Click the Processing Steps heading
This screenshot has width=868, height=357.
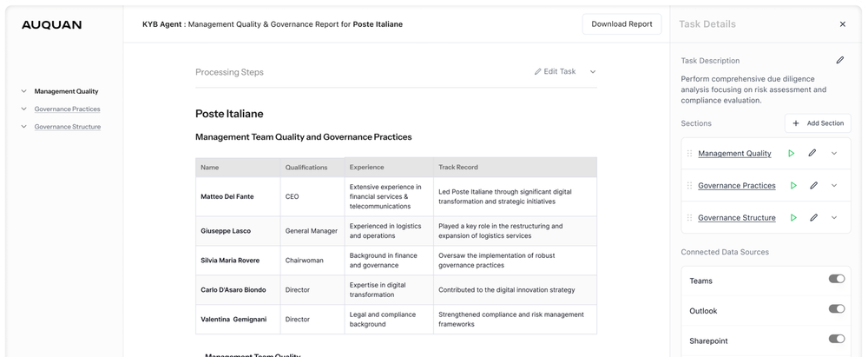click(x=229, y=72)
